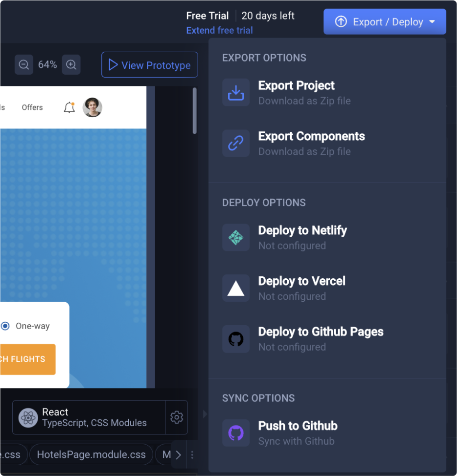This screenshot has height=476, width=457.
Task: Click the React framework logo
Action: point(28,417)
